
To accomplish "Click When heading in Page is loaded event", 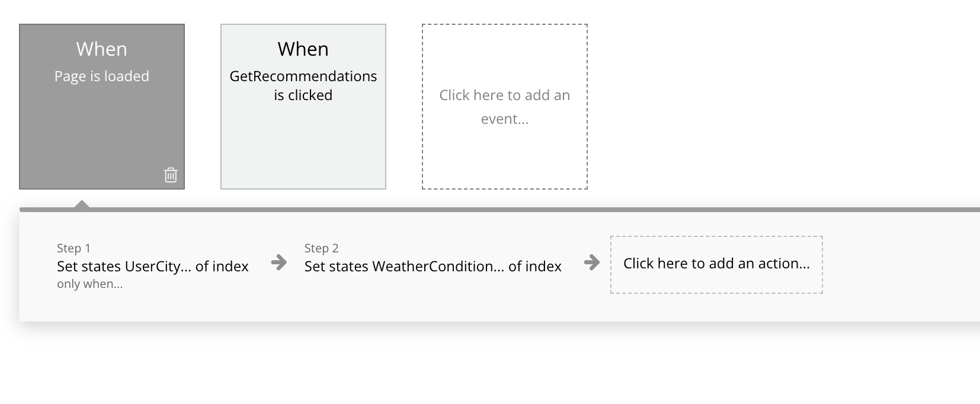I will 101,49.
